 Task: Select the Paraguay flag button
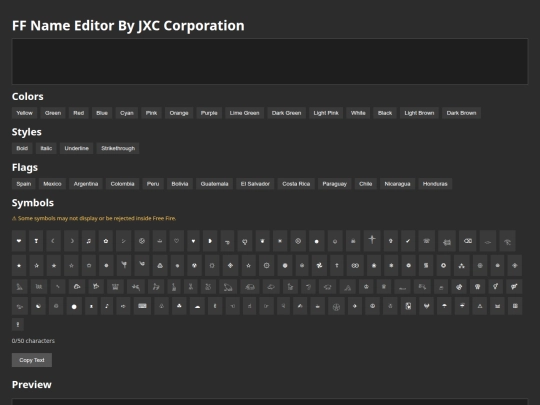(x=334, y=184)
